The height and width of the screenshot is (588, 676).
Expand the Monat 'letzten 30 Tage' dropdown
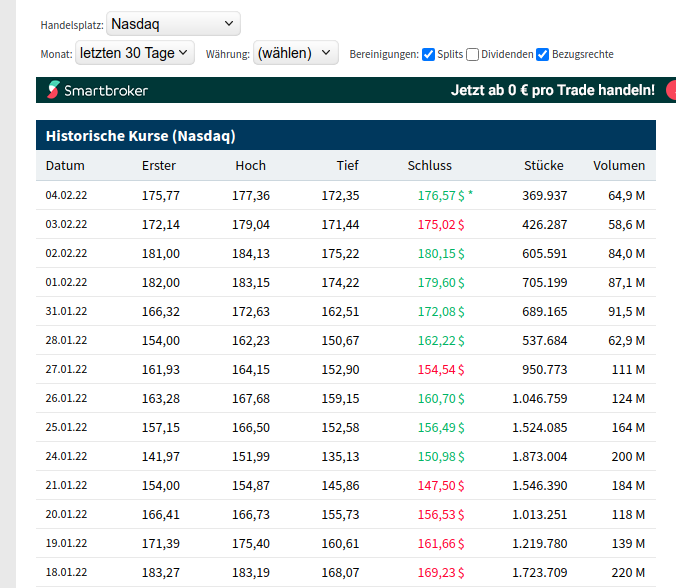(134, 53)
